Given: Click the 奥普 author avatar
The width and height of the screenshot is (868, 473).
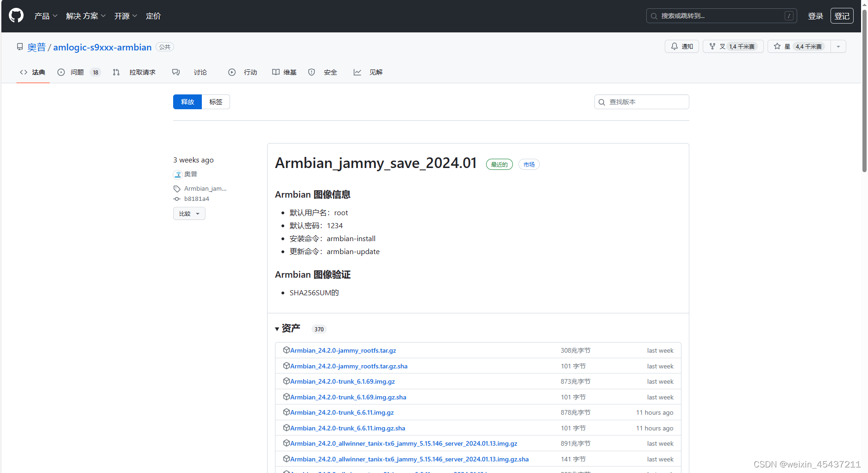Looking at the screenshot, I should coord(178,174).
